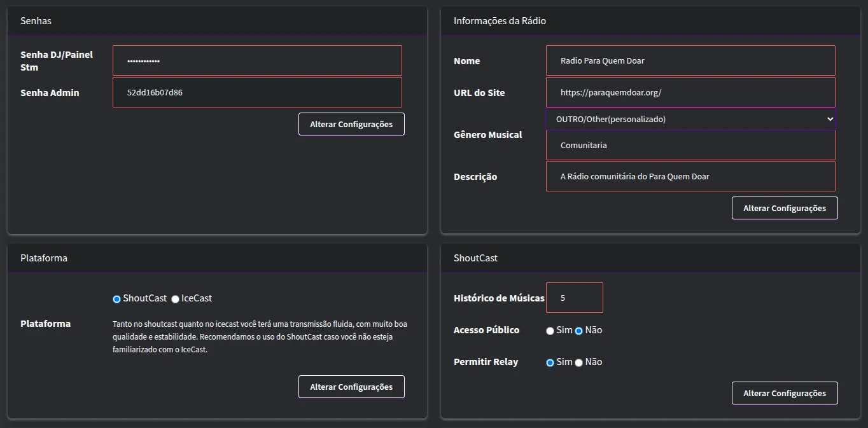868x428 pixels.
Task: Click the radio Nome text field
Action: pyautogui.click(x=690, y=60)
